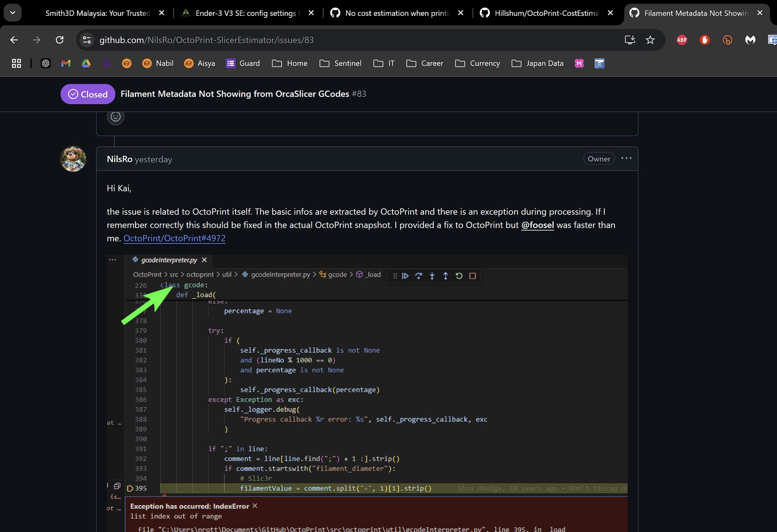Add an emoji reaction with smiley button
The height and width of the screenshot is (532, 777).
[x=116, y=117]
